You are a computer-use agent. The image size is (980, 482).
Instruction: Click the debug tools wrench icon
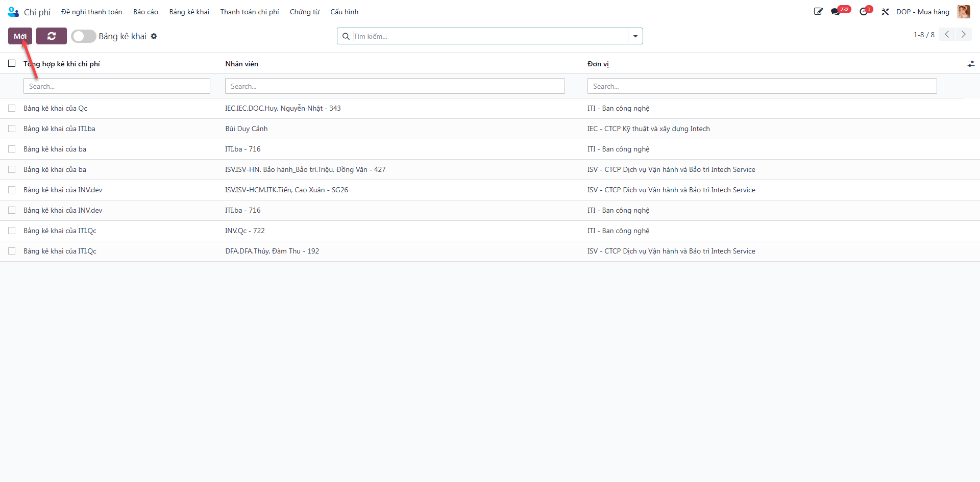pos(885,12)
